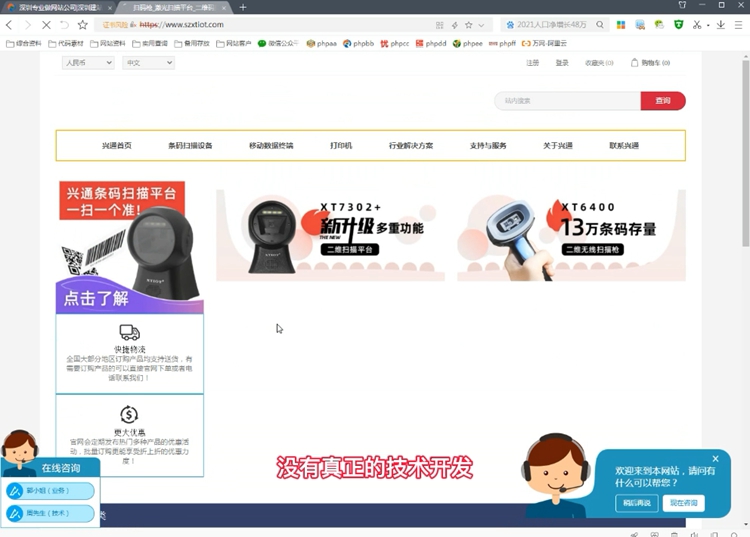Open the QR code grid icon in address bar
Screen dimensions: 750x537
(440, 25)
